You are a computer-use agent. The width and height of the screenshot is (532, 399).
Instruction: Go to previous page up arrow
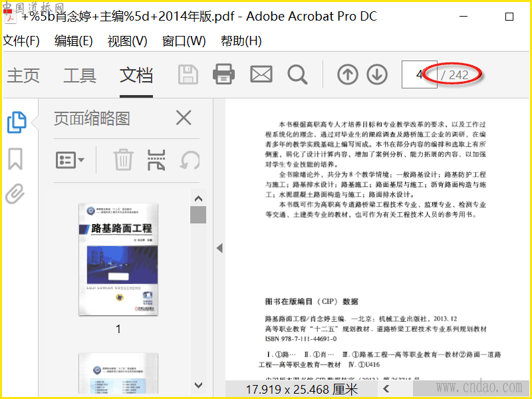pyautogui.click(x=348, y=74)
